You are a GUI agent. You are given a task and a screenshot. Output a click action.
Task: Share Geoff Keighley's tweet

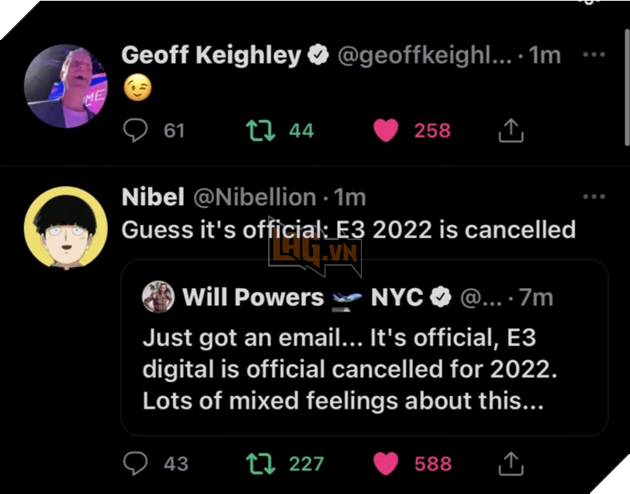click(x=510, y=130)
